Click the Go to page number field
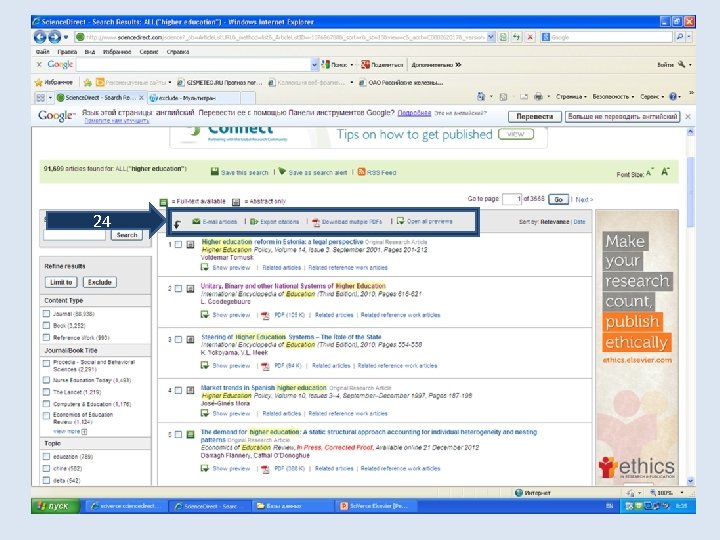Image resolution: width=720 pixels, height=540 pixels. click(512, 199)
